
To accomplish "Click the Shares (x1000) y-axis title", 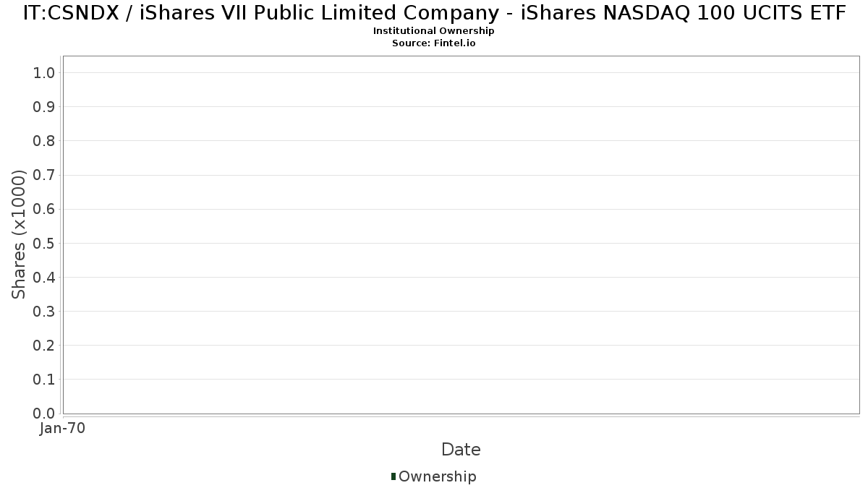I will (x=20, y=234).
